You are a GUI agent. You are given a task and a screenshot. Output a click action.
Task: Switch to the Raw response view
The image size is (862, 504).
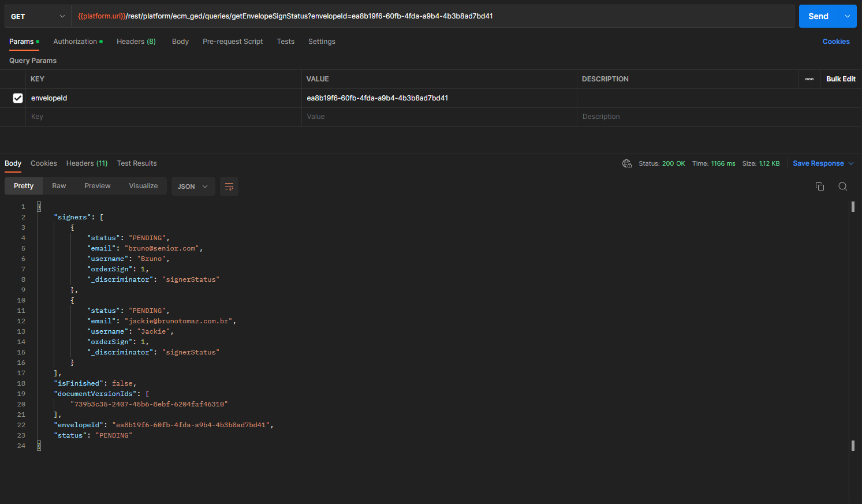pos(59,186)
